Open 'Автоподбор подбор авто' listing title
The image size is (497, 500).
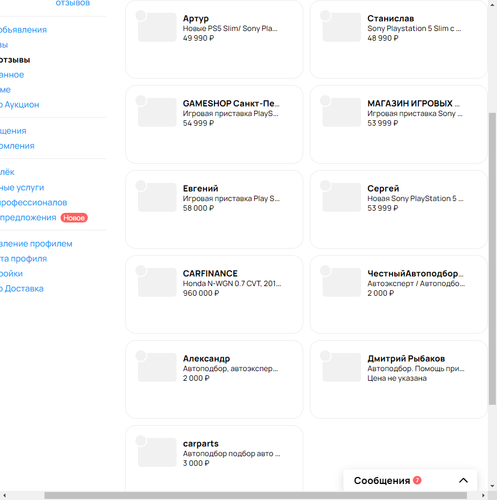click(231, 454)
